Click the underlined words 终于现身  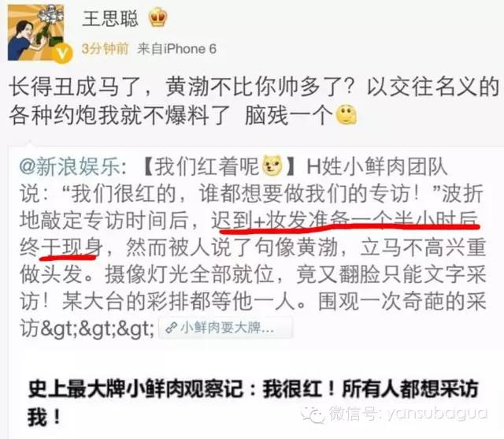tap(61, 247)
